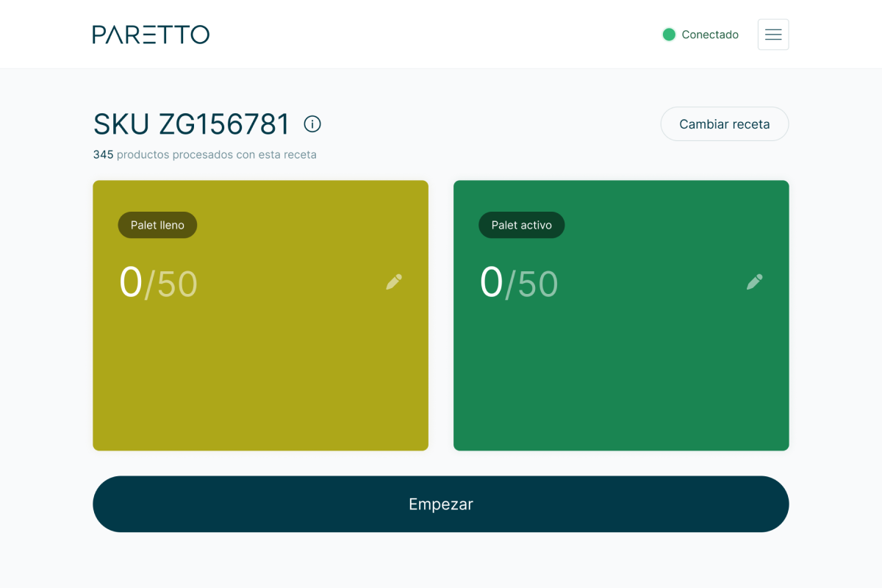
Task: Open the hamburger menu
Action: 773,35
